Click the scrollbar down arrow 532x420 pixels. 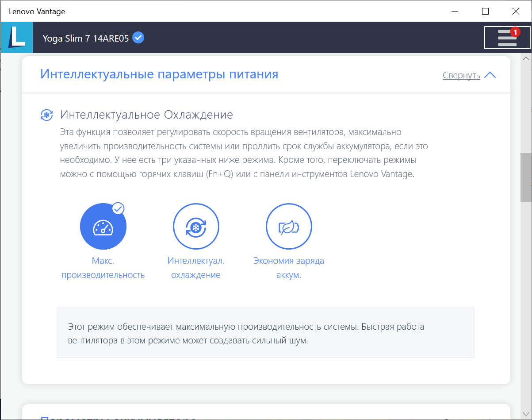tap(526, 415)
